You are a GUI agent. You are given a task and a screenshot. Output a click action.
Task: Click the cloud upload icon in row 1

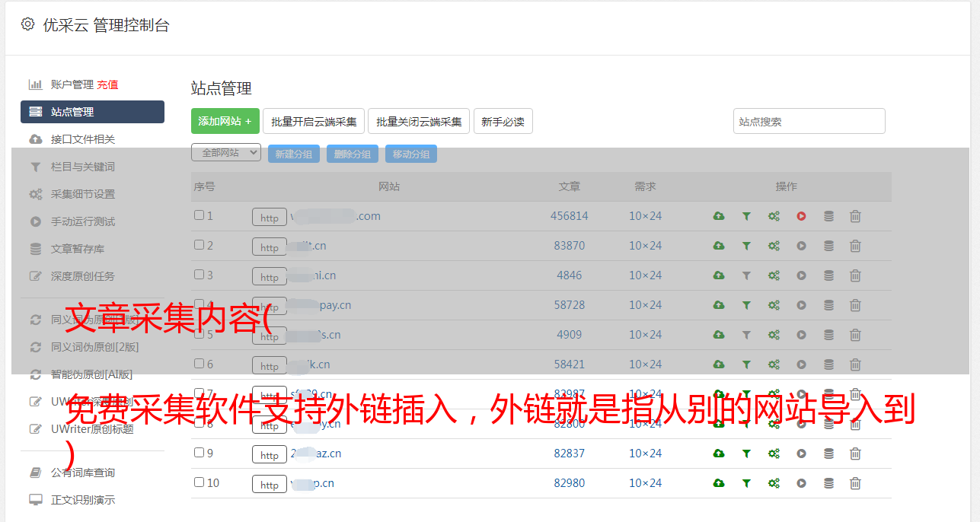718,216
